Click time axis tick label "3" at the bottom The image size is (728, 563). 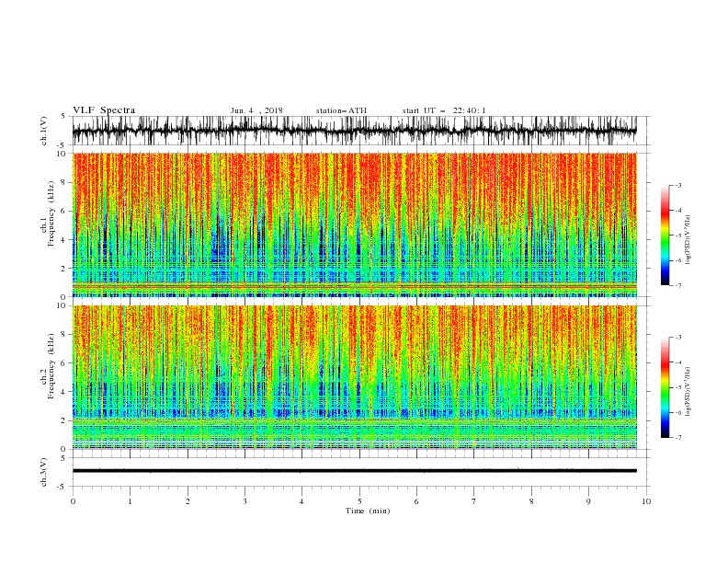pyautogui.click(x=245, y=501)
